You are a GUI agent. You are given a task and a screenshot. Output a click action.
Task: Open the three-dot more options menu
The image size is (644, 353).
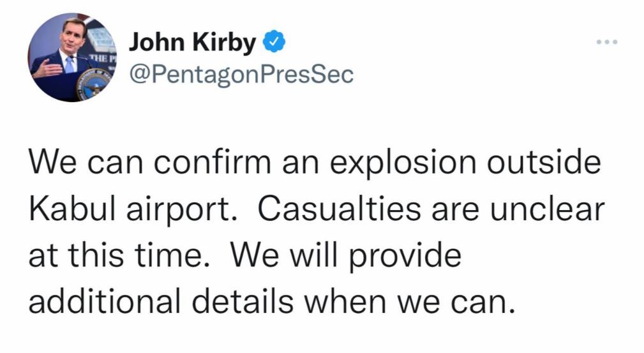(x=607, y=41)
